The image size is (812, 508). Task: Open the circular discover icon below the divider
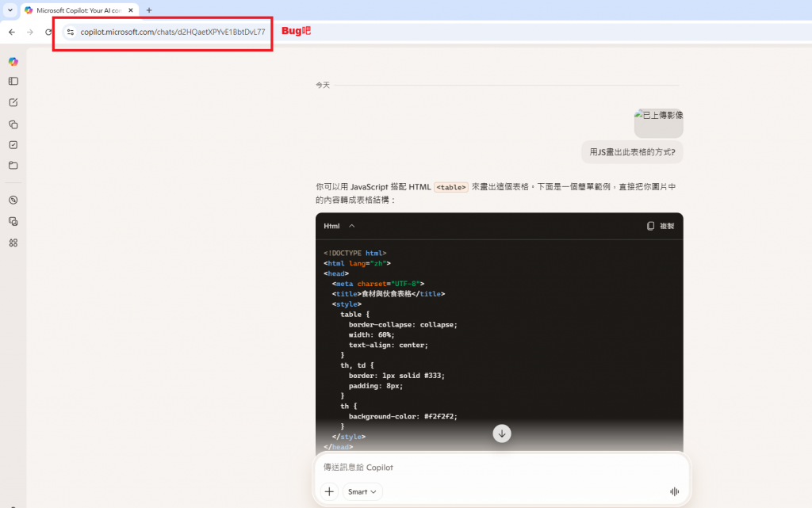pos(13,201)
